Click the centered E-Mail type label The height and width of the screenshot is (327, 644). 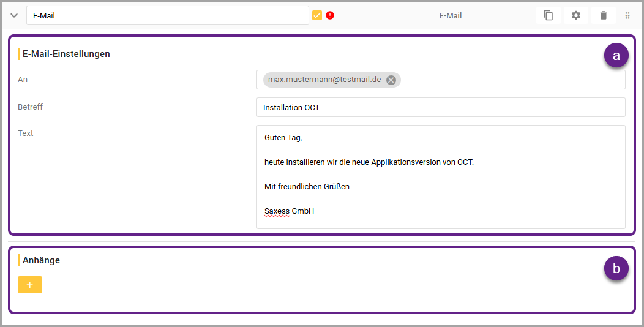coord(450,15)
